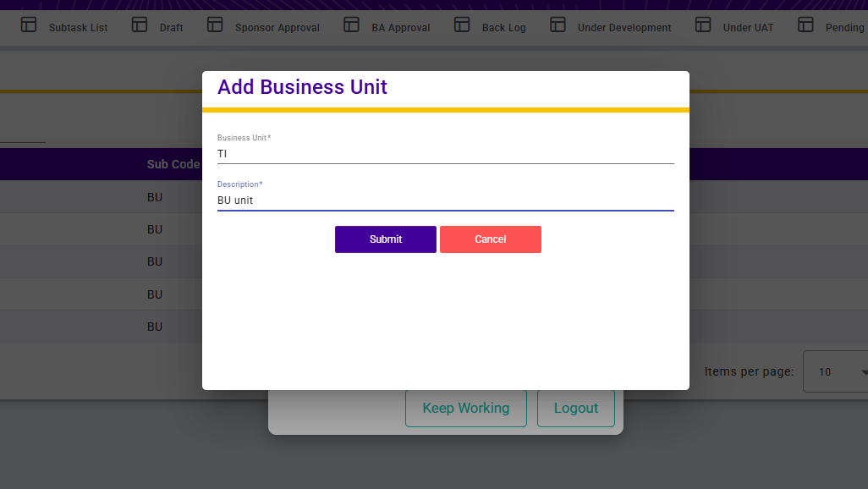The height and width of the screenshot is (489, 868).
Task: Select the Back Log layout icon
Action: (x=462, y=25)
